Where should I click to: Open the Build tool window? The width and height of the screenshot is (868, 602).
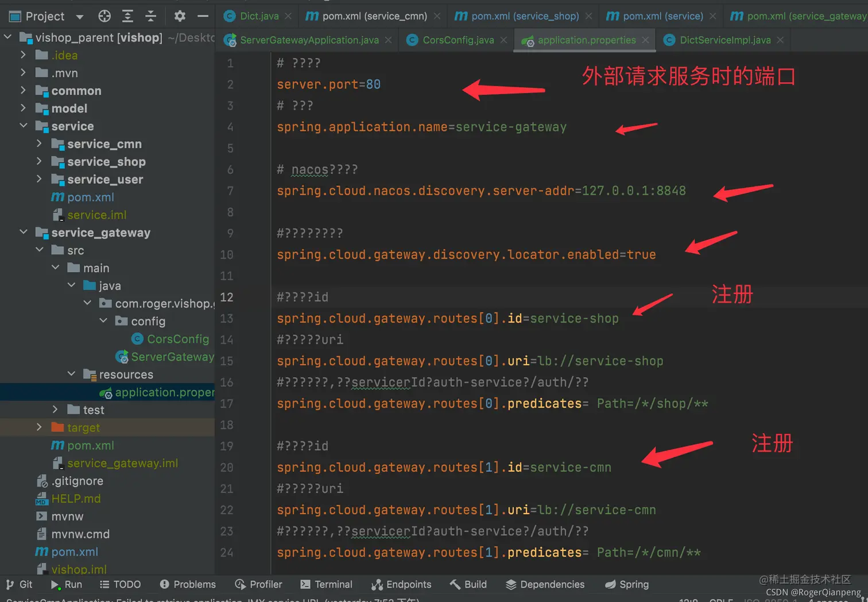[x=468, y=584]
